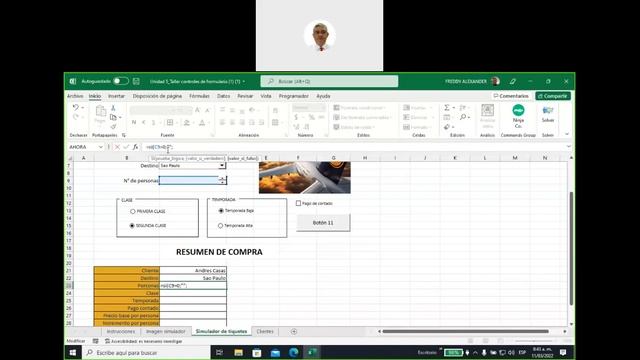Click the Clear eraser icon in Edición
The height and width of the screenshot is (360, 640).
[x=447, y=127]
